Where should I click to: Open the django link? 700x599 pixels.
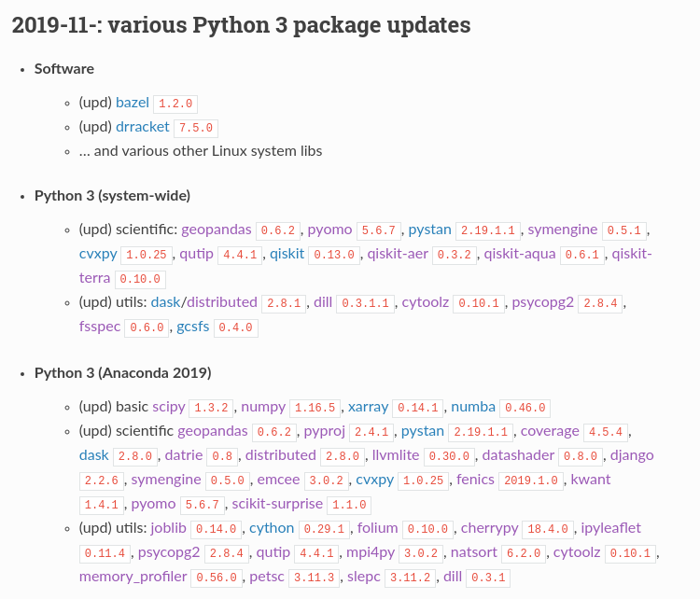coord(632,454)
